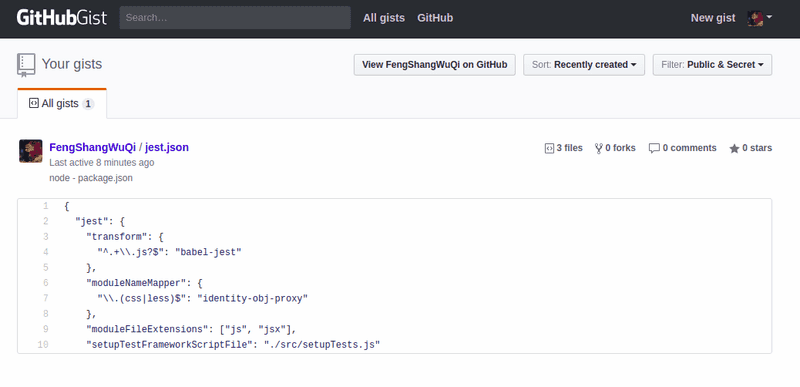Click the 0 comments speech bubble icon
The height and width of the screenshot is (387, 800).
coord(654,148)
